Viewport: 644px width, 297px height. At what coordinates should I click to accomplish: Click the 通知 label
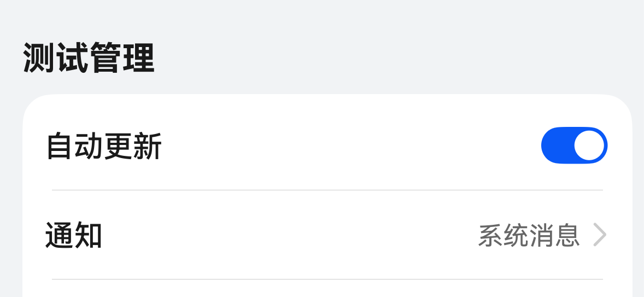pos(74,236)
